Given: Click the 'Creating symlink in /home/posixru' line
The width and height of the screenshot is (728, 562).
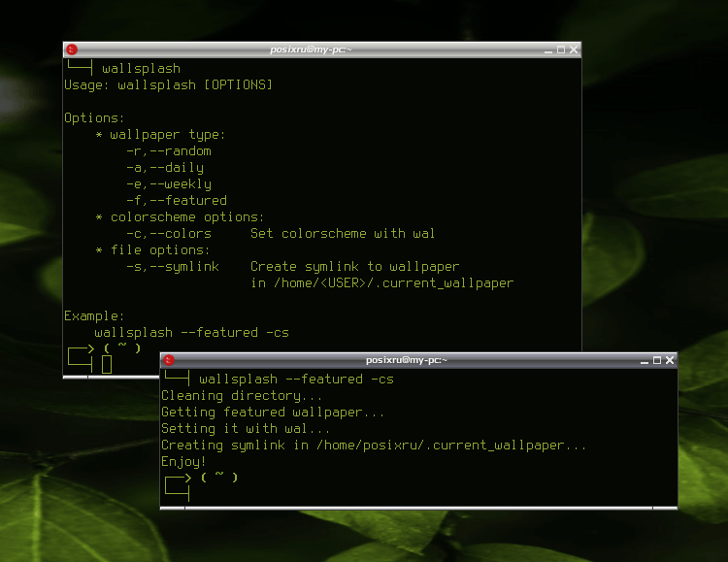Looking at the screenshot, I should pyautogui.click(x=374, y=446).
